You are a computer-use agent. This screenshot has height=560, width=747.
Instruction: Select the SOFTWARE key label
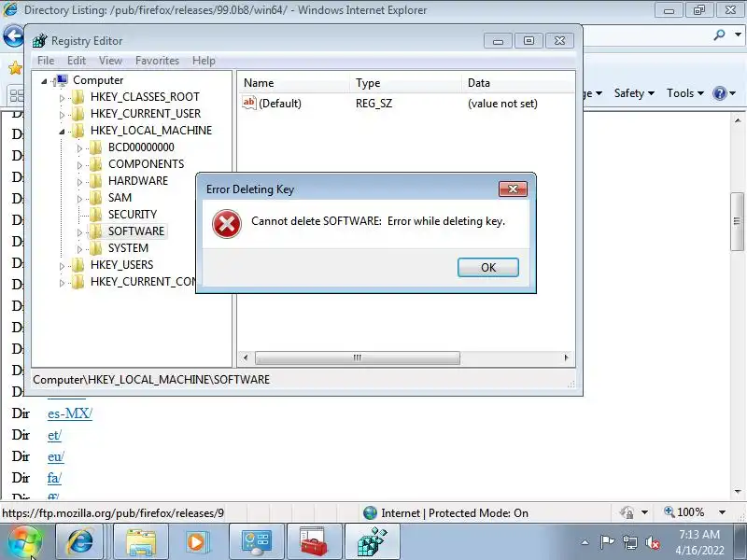pos(136,231)
